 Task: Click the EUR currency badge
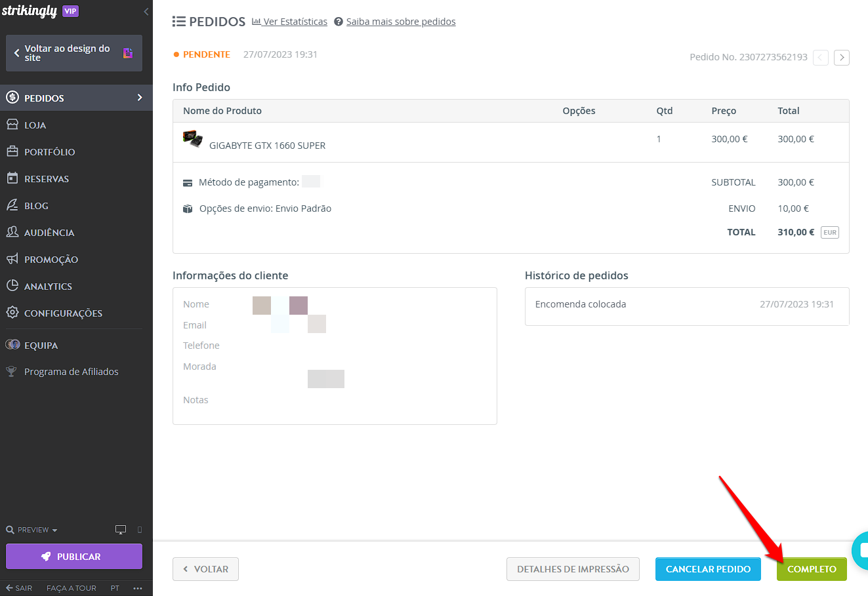[830, 232]
